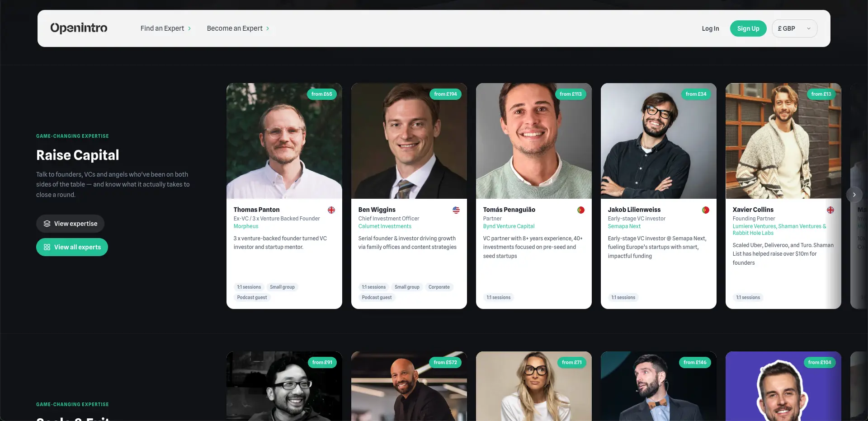868x421 pixels.
Task: Open Ben Wiggins's profile photo
Action: [409, 141]
